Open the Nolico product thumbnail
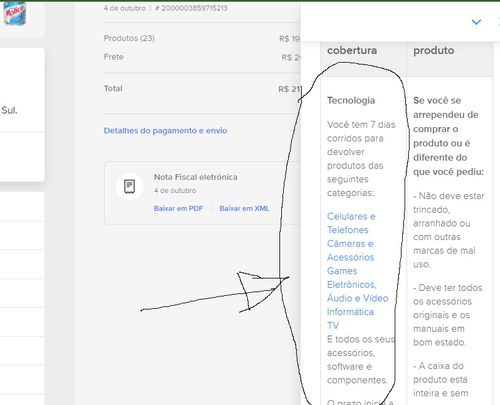This screenshot has height=405, width=500. pyautogui.click(x=14, y=12)
